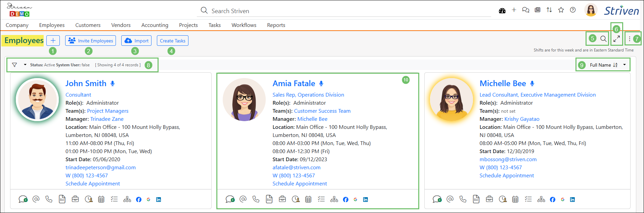Screen dimensions: 644x213
Task: Open the Project Managers team link
Action: (x=108, y=111)
